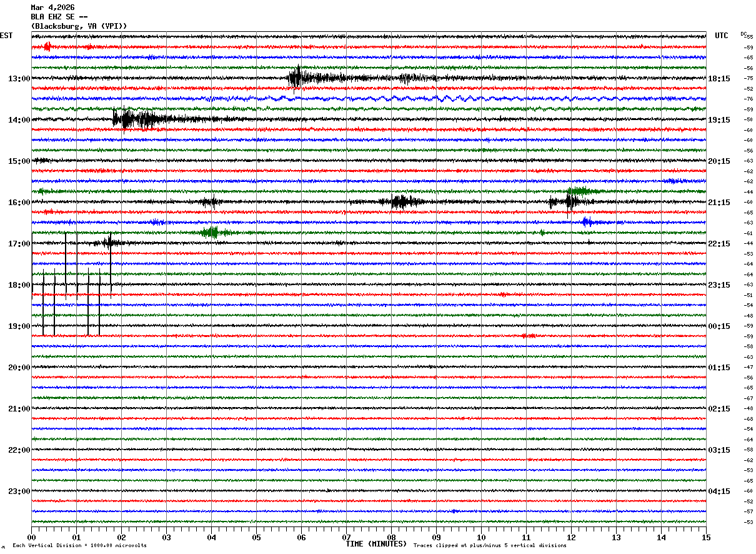Click the 21:15 UTC time label

pyautogui.click(x=719, y=203)
